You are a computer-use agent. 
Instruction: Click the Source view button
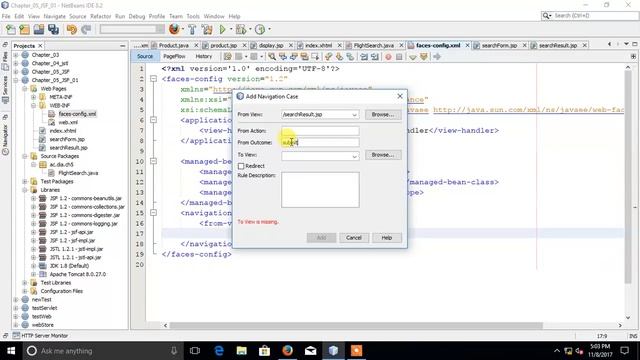pyautogui.click(x=145, y=56)
